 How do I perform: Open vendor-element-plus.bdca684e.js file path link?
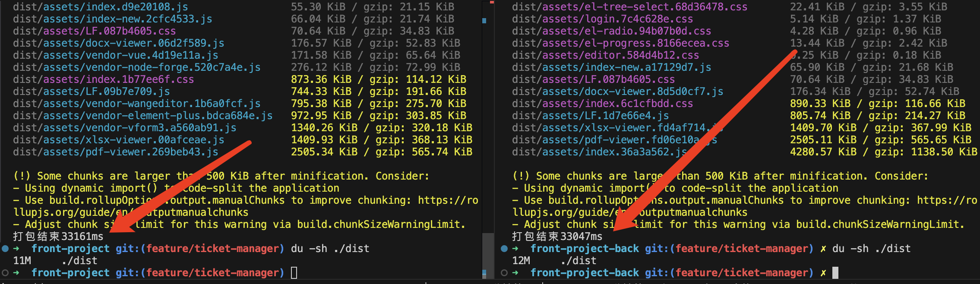point(142,116)
